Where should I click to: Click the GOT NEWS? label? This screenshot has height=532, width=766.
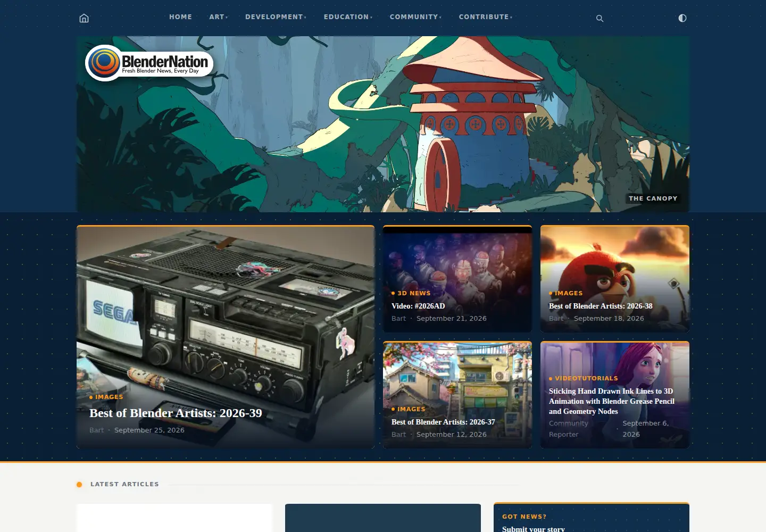tap(524, 517)
